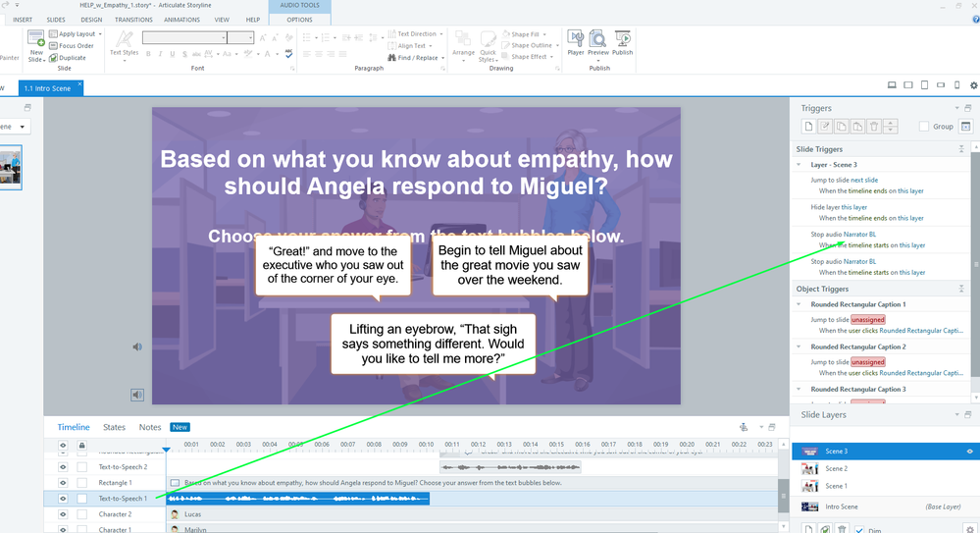Image resolution: width=980 pixels, height=533 pixels.
Task: Click unassigned link under Caption 1
Action: tap(867, 320)
